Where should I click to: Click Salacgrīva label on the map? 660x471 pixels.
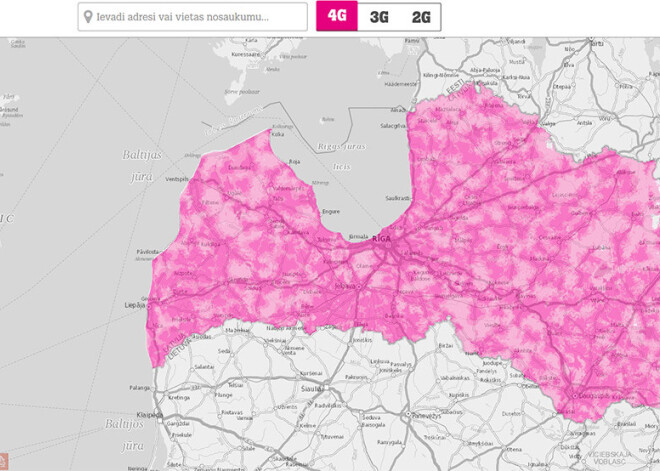(393, 125)
